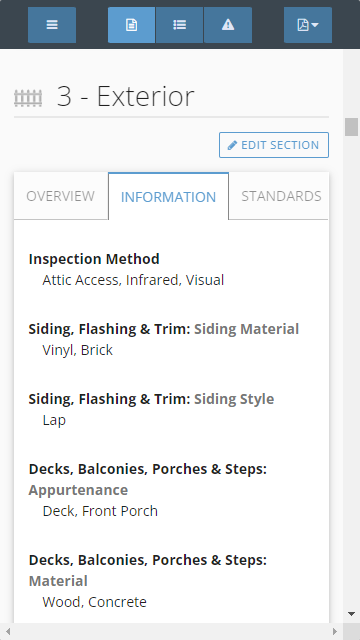Select the Information tab
The height and width of the screenshot is (640, 360).
click(x=168, y=197)
